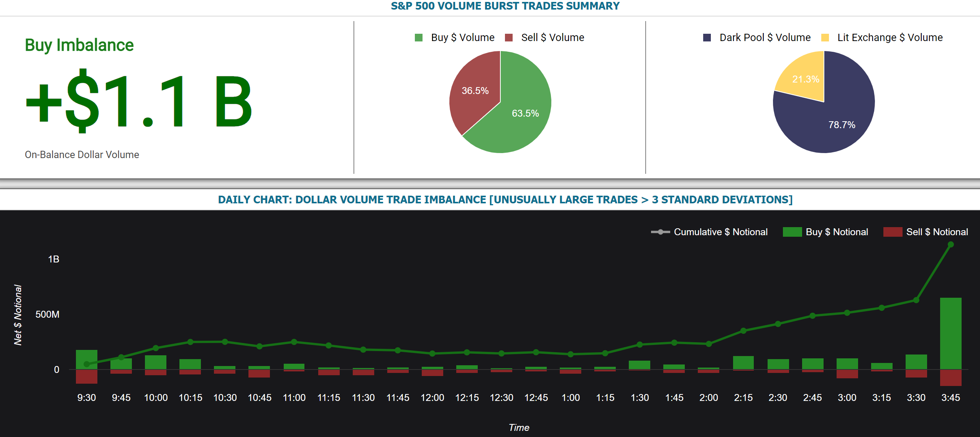Click the green buy bar at 9:30
The height and width of the screenshot is (437, 980).
click(x=87, y=359)
